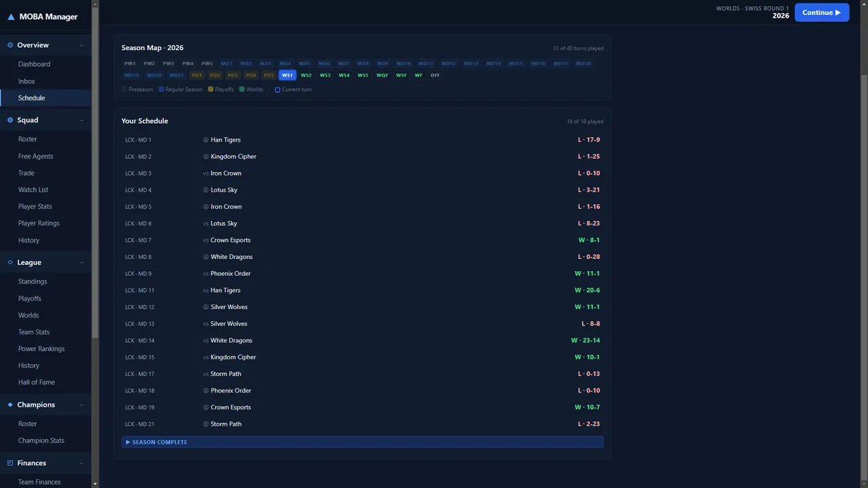Select PO1 on the season map
This screenshot has width=868, height=488.
(197, 75)
